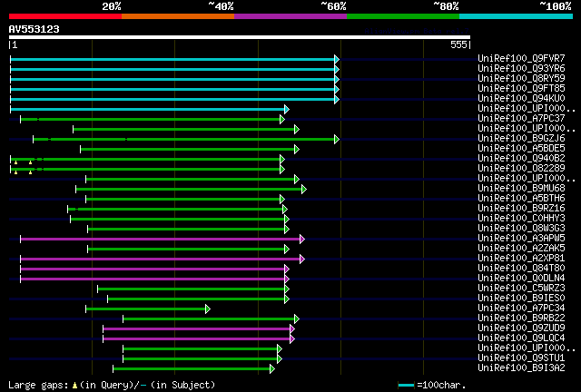Select hit label UniRef100_A3APW5
Viewport: 581px width, 392px height.
[521, 239]
